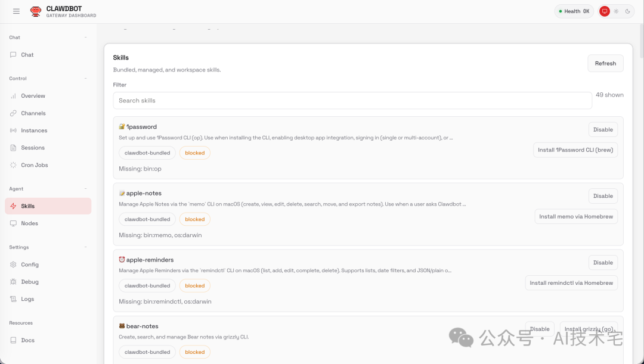Open Instances in the sidebar
Screen dimensions: 644x364
point(48,130)
